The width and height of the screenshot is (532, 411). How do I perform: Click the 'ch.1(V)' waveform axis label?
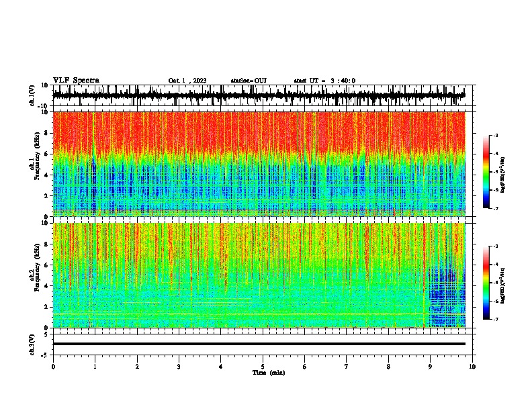32,95
